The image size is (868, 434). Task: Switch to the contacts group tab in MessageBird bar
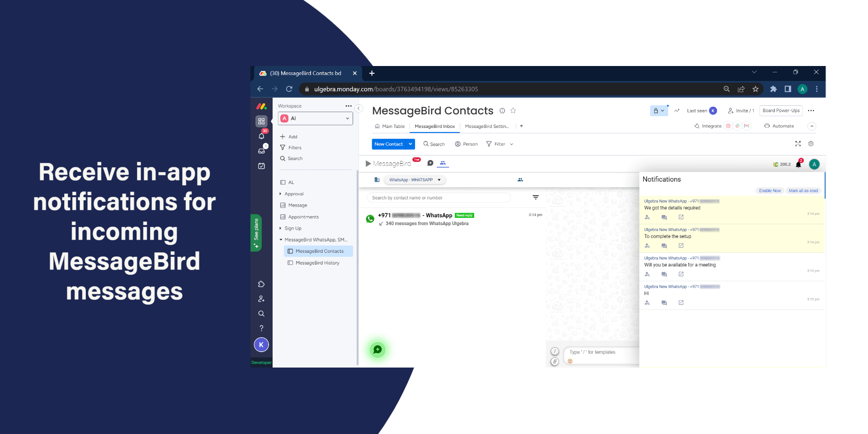click(443, 163)
